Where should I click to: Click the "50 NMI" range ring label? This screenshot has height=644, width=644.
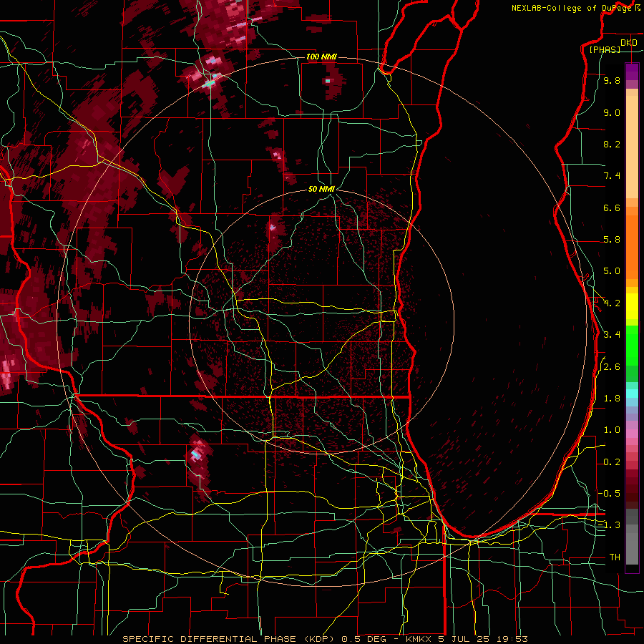tap(321, 189)
